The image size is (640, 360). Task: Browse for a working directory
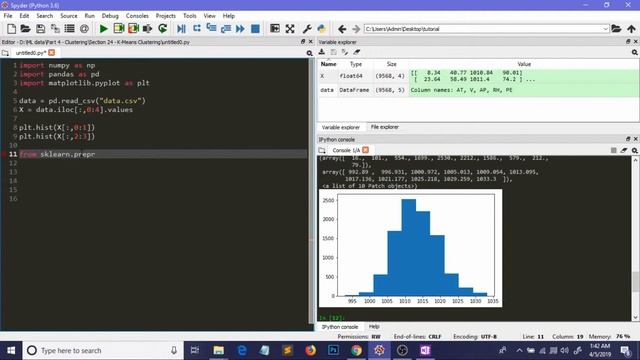[x=616, y=29]
